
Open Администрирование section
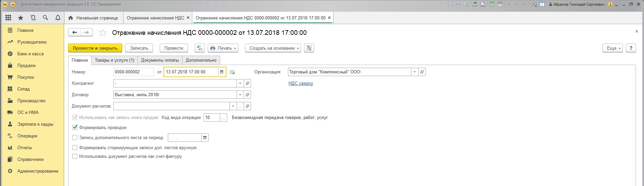(38, 171)
